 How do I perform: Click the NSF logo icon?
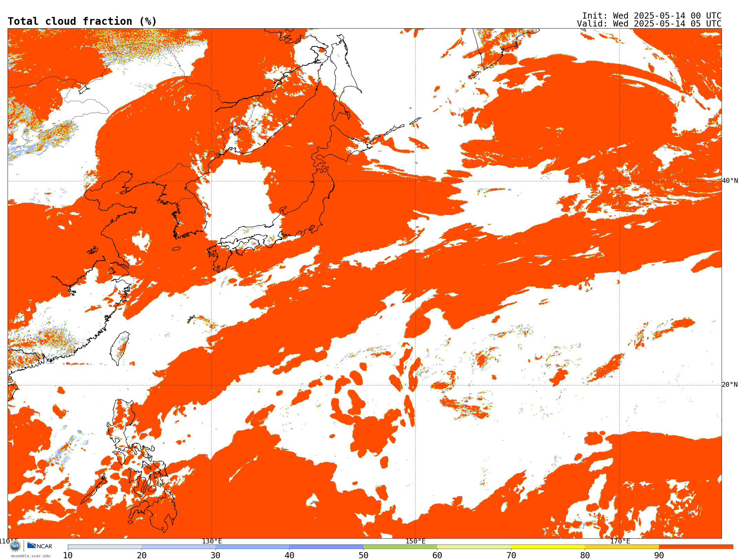[x=15, y=546]
